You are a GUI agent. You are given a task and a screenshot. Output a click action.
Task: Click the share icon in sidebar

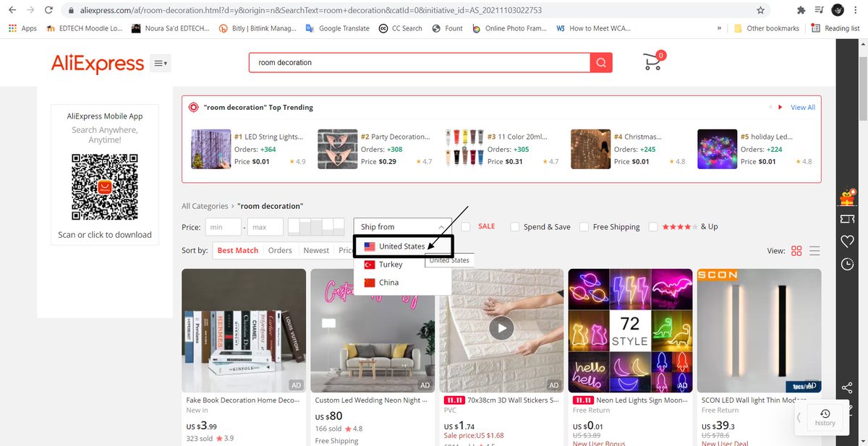847,389
